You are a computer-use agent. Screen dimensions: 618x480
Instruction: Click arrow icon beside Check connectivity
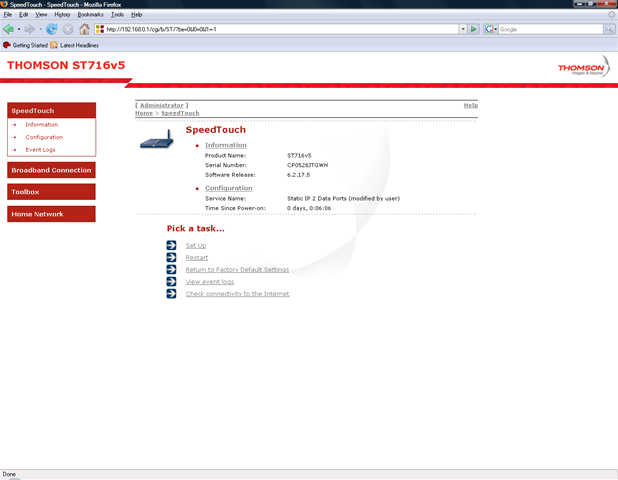tap(171, 294)
